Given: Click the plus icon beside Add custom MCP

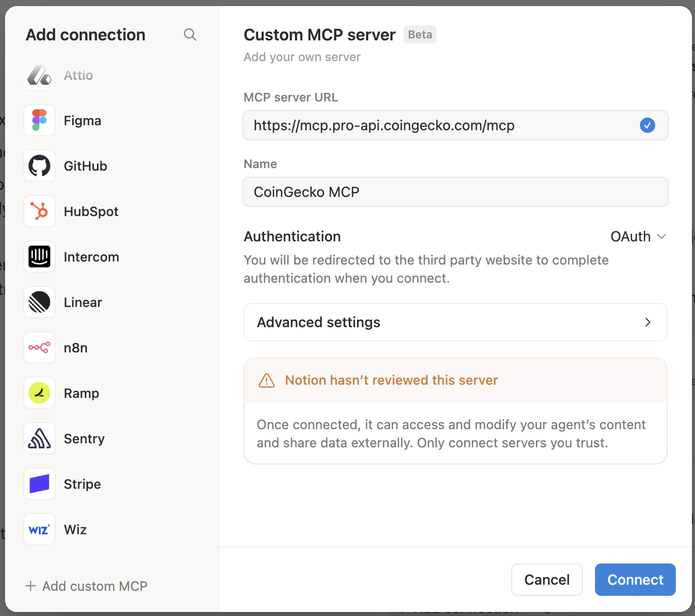Looking at the screenshot, I should click(31, 586).
